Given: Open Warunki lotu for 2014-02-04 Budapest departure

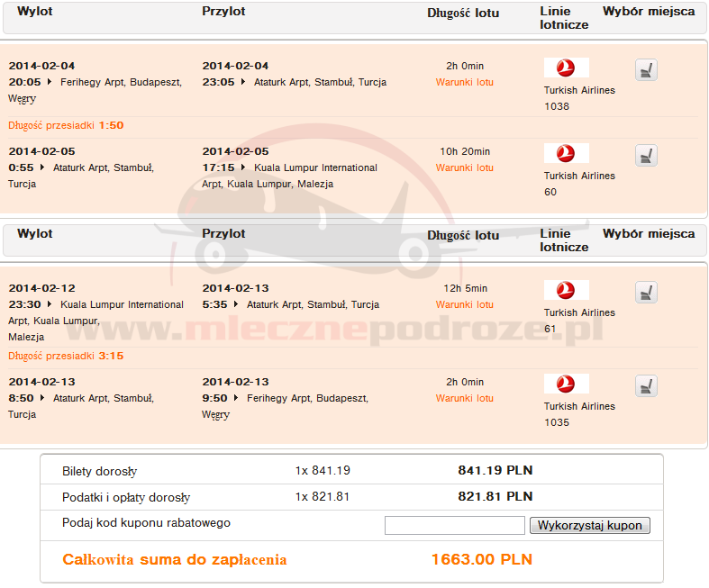Looking at the screenshot, I should (x=465, y=82).
